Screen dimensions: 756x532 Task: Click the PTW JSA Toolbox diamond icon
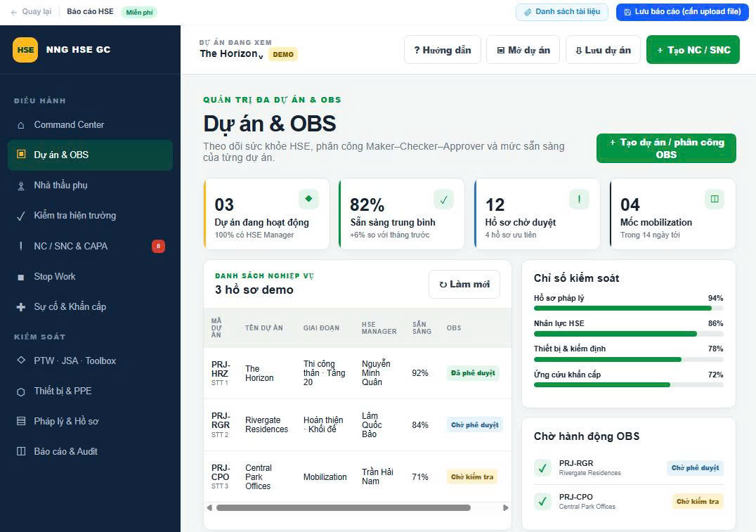[21, 360]
